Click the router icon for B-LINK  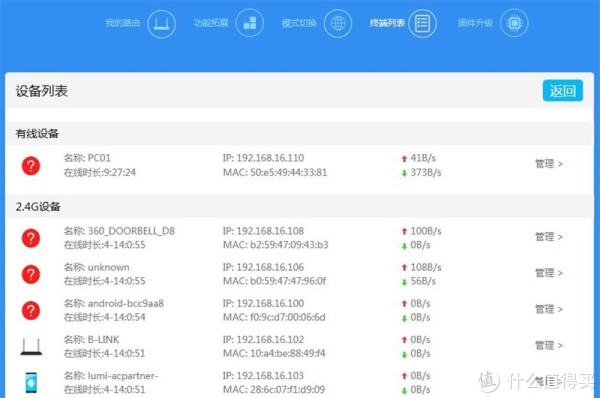point(31,346)
